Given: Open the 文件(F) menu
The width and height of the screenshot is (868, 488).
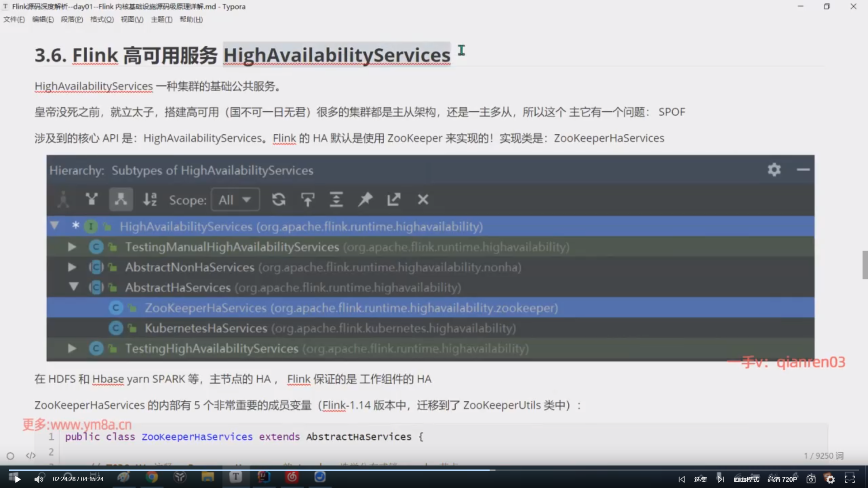Looking at the screenshot, I should [14, 19].
